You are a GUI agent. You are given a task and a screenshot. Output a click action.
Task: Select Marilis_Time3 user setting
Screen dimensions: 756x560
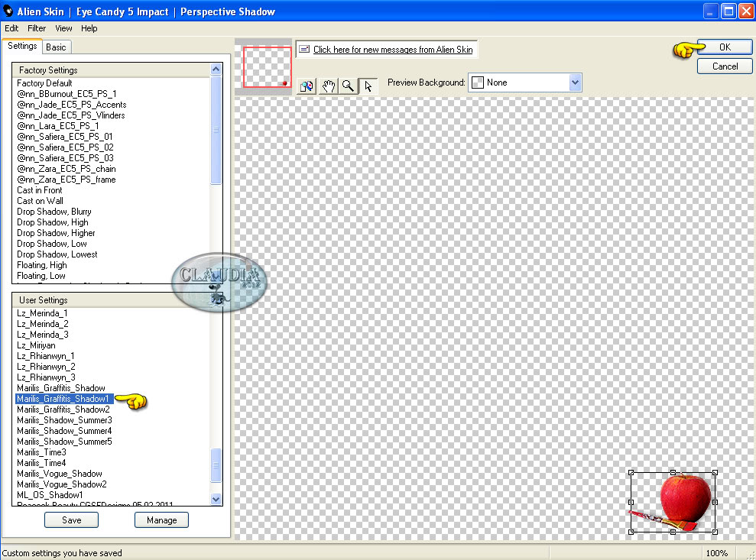coord(41,452)
